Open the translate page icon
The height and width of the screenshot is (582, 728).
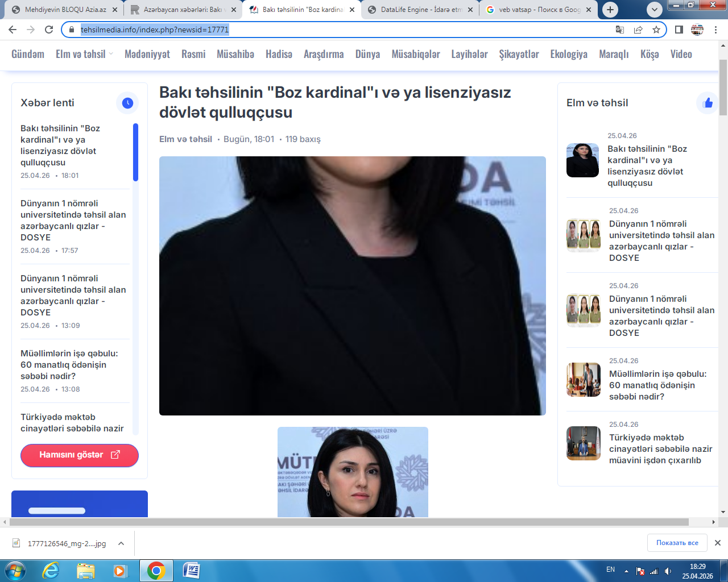620,30
